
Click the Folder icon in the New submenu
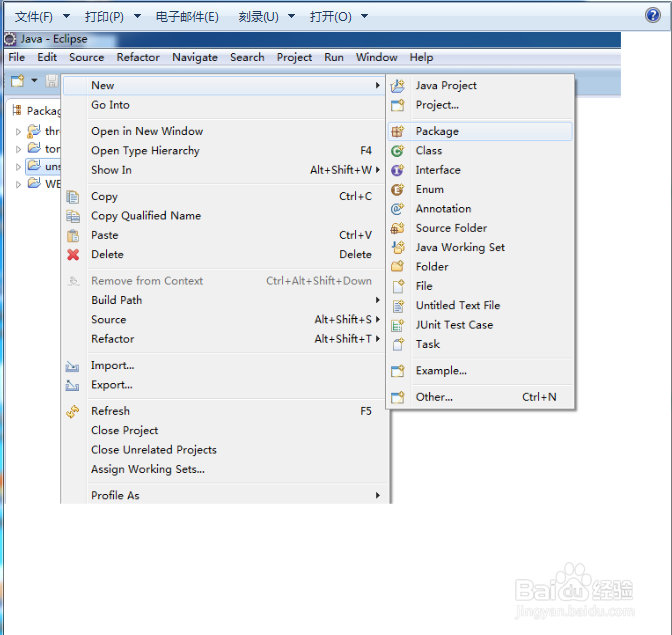click(398, 267)
